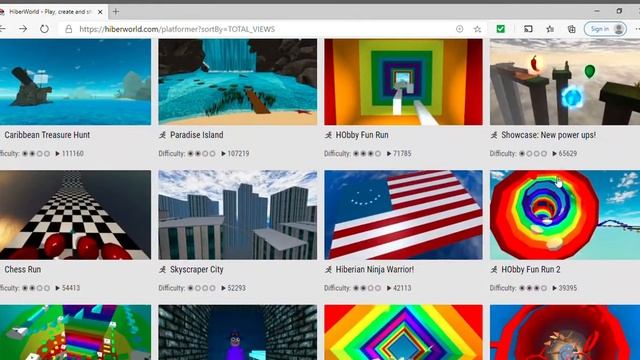Go forward with the browser arrow

[x=23, y=29]
